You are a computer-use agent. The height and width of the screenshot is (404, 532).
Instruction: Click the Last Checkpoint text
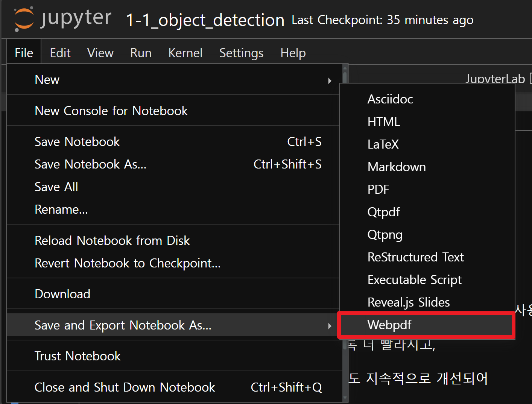[x=382, y=20]
